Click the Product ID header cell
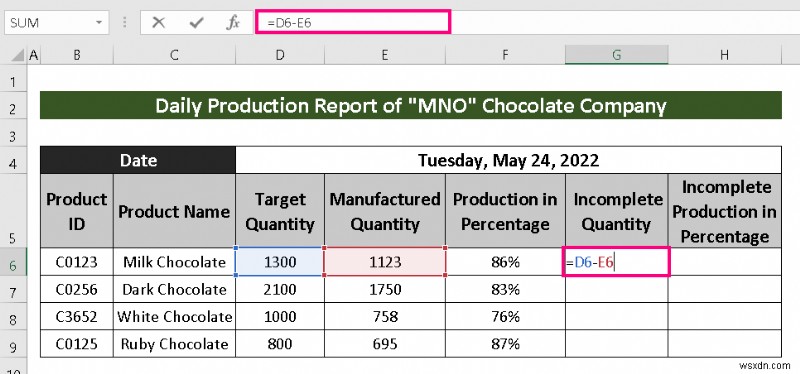 click(x=77, y=211)
